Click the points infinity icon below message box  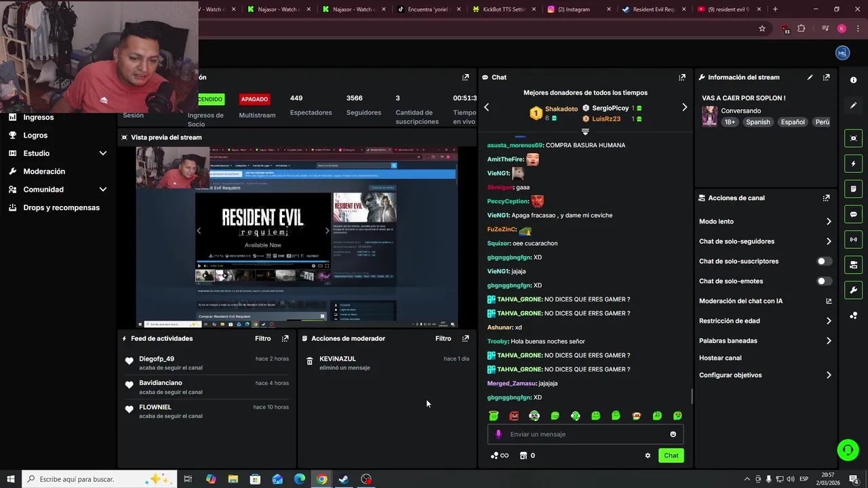coord(500,455)
